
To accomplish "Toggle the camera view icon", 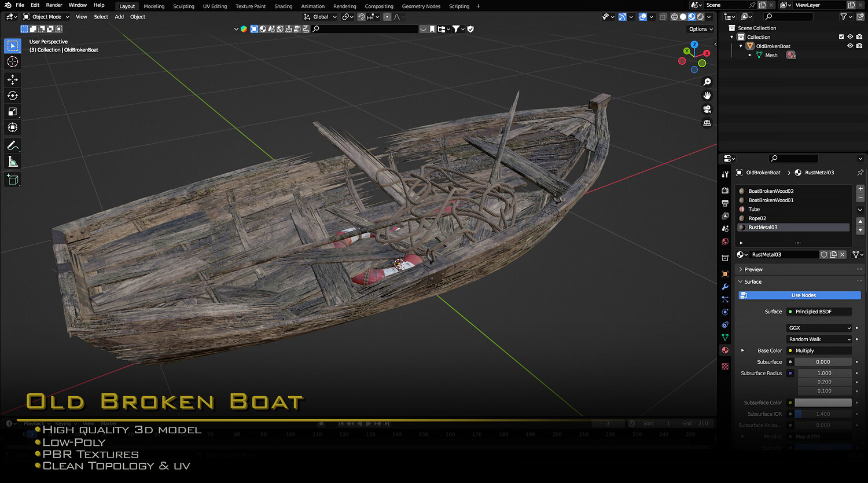I will pos(707,109).
